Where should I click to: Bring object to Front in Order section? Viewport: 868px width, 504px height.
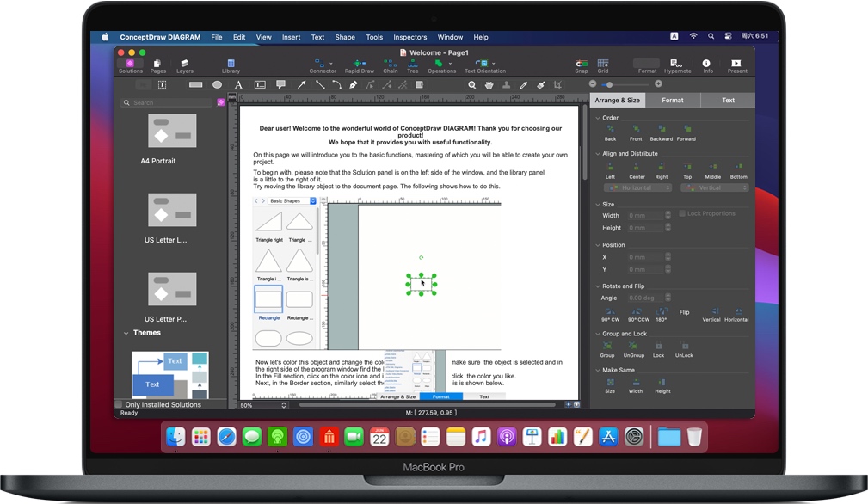[x=636, y=129]
